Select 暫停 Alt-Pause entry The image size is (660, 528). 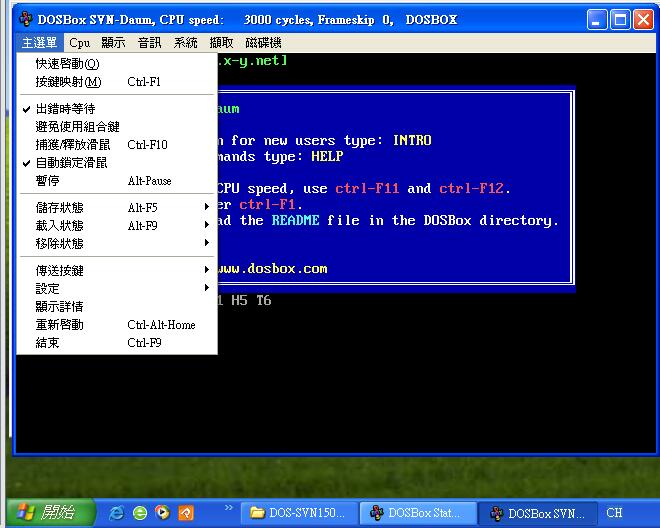(117, 181)
